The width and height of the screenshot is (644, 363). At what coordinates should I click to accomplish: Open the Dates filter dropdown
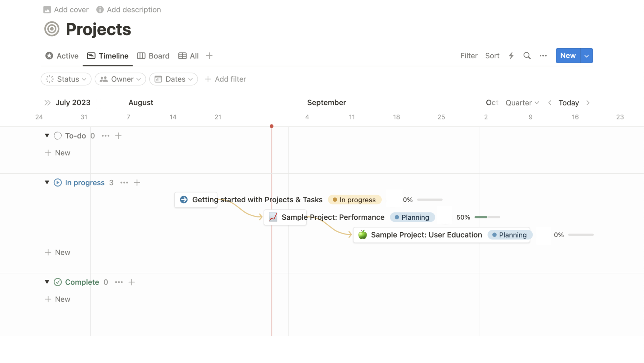click(173, 79)
